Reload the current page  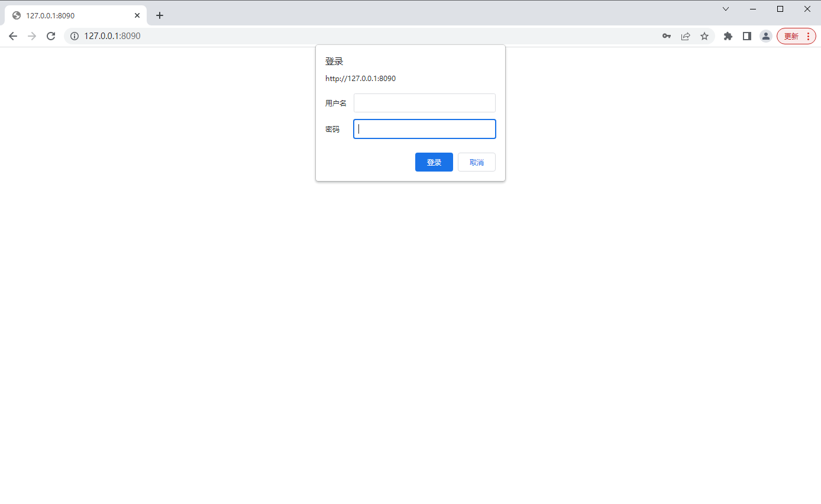tap(51, 36)
